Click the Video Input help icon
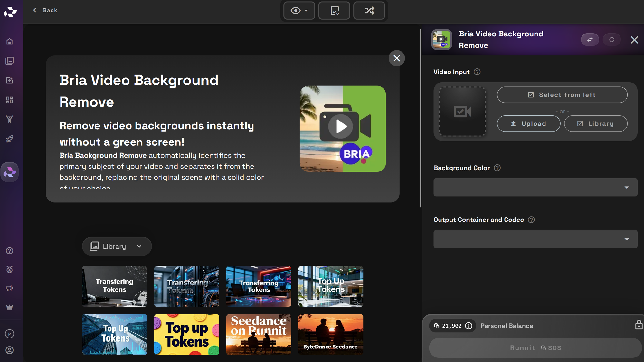 pyautogui.click(x=477, y=72)
